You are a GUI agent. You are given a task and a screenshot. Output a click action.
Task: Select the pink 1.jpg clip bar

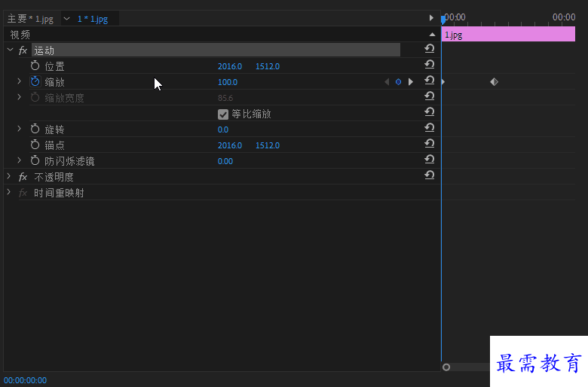click(x=508, y=34)
